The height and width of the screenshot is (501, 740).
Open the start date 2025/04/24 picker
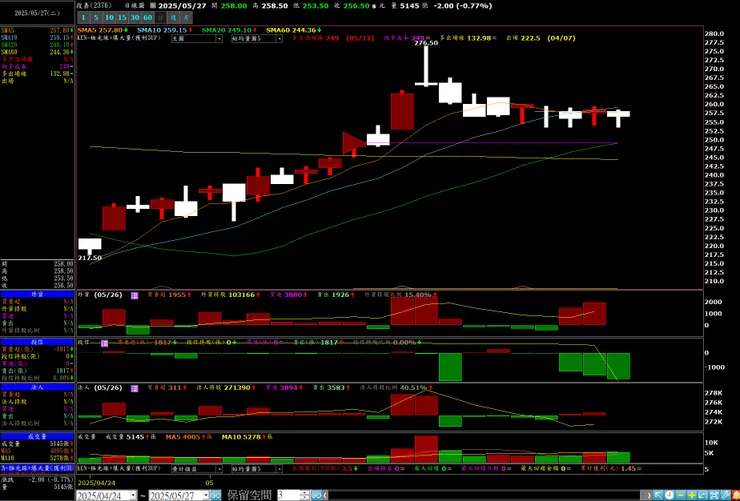(x=107, y=495)
